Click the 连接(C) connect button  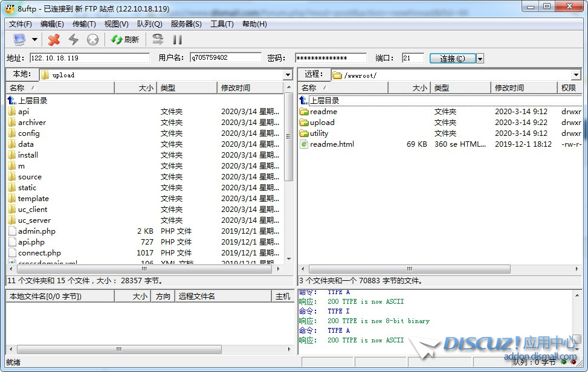point(452,59)
